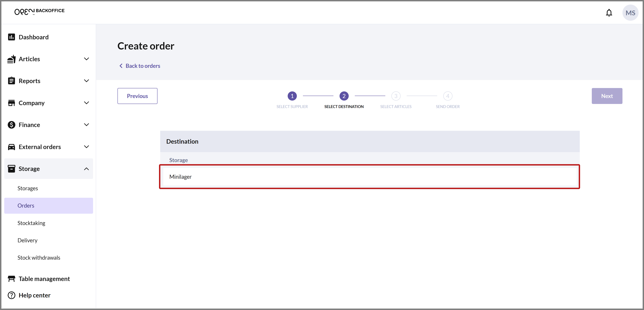
Task: Click the Finance dollar icon
Action: [x=12, y=125]
